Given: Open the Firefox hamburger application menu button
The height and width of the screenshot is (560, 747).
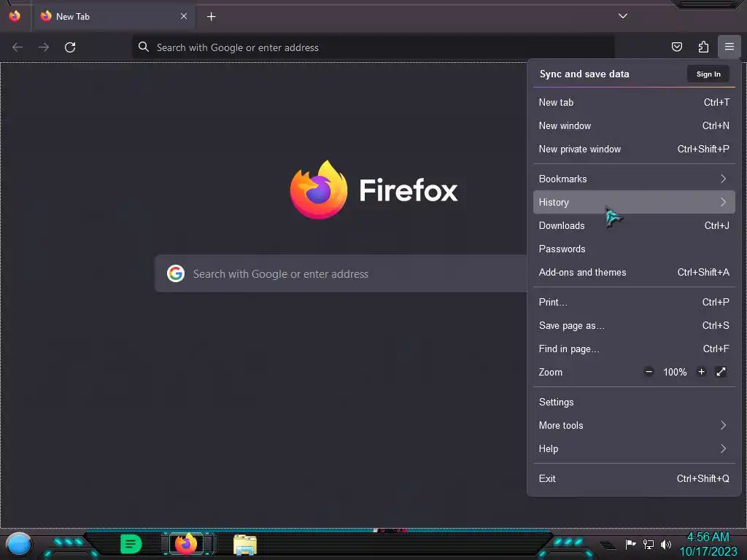Looking at the screenshot, I should 729,47.
